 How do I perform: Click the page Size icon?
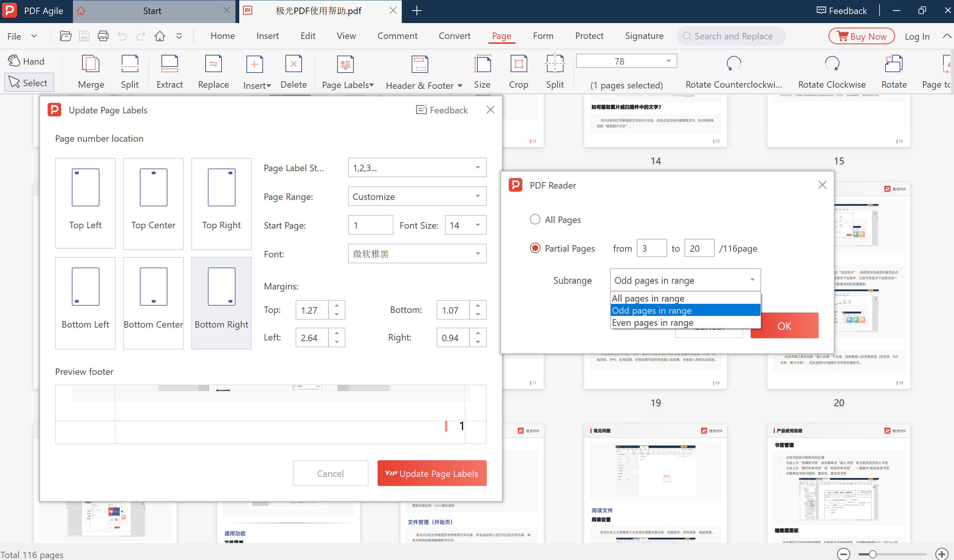[x=482, y=64]
